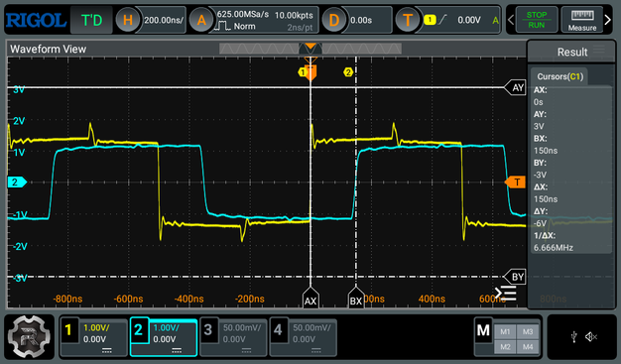The image size is (621, 364).
Task: Click the yellow channel 1 position marker
Action: coord(303,72)
